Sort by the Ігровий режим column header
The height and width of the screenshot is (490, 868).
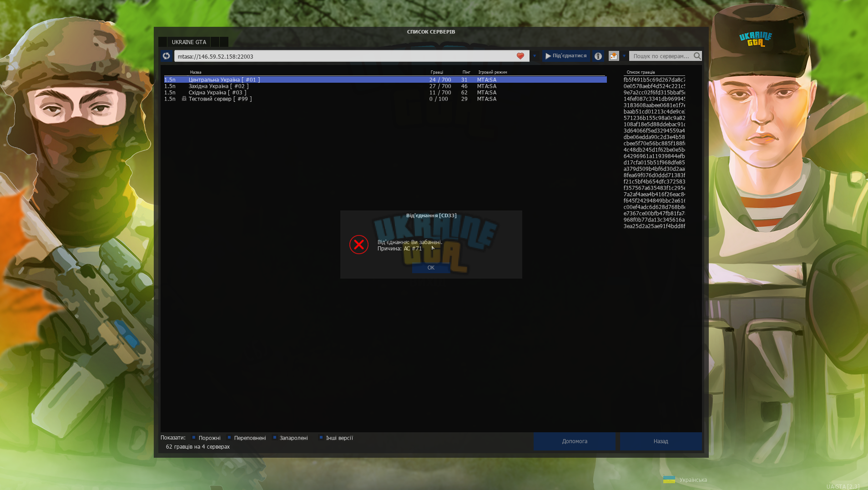(x=493, y=72)
